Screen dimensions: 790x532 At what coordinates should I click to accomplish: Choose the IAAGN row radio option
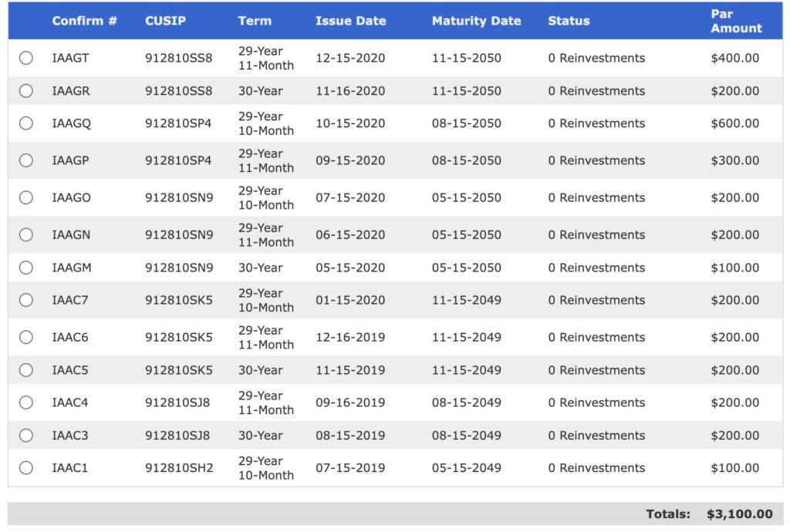[x=26, y=234]
